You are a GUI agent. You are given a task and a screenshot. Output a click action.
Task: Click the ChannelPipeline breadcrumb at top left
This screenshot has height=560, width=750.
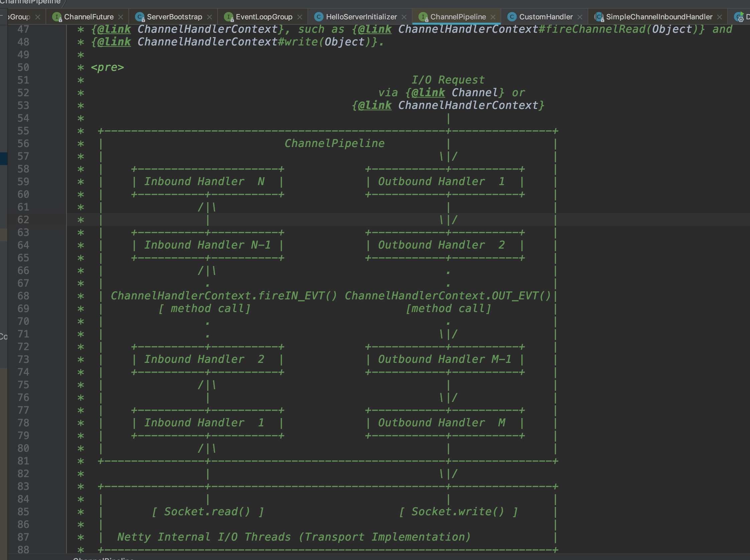click(x=30, y=2)
